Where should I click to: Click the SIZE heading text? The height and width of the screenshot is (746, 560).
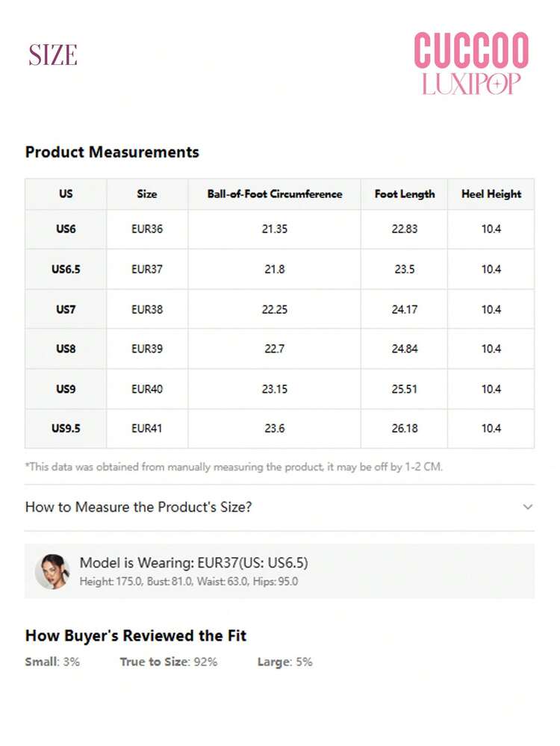[x=53, y=55]
